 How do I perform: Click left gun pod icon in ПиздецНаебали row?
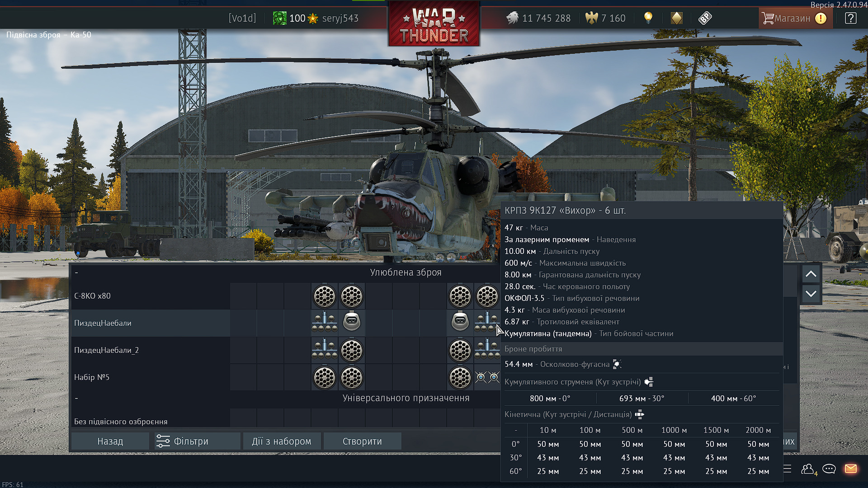(x=352, y=322)
